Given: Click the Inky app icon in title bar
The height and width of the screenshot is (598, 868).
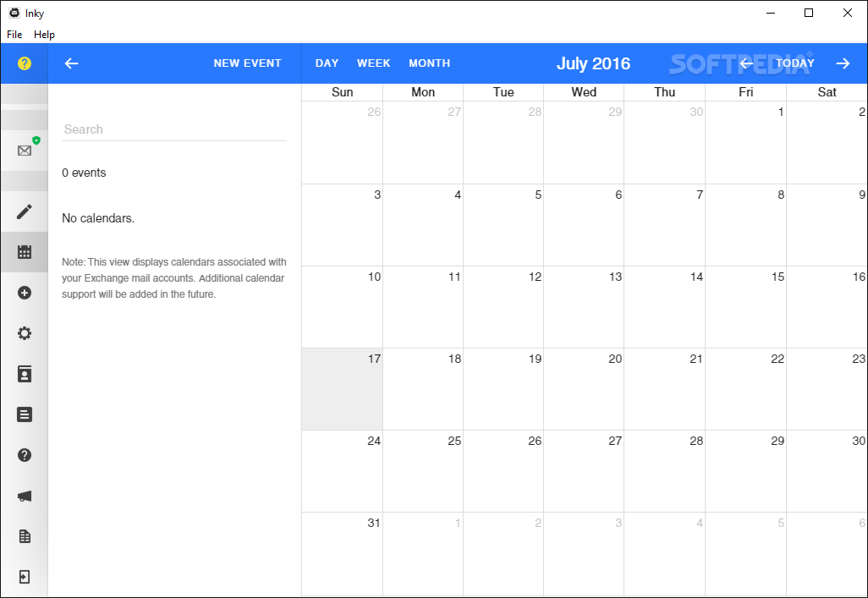Looking at the screenshot, I should point(14,13).
